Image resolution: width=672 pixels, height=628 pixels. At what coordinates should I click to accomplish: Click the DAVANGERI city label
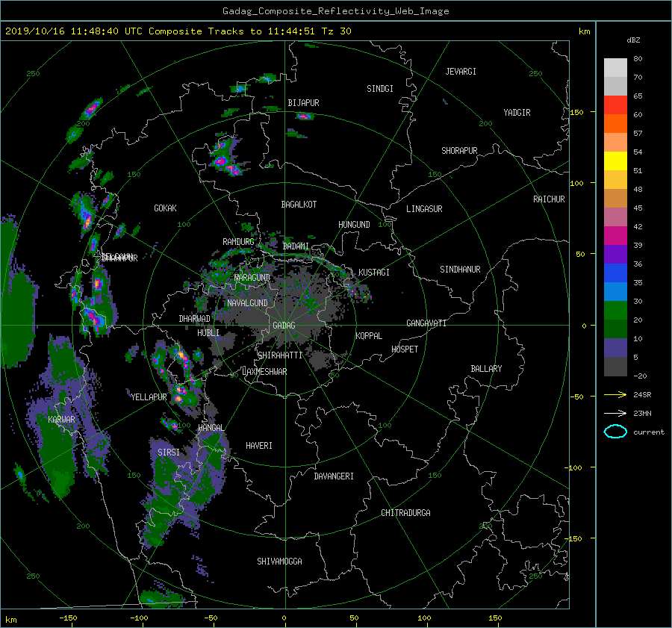[334, 476]
